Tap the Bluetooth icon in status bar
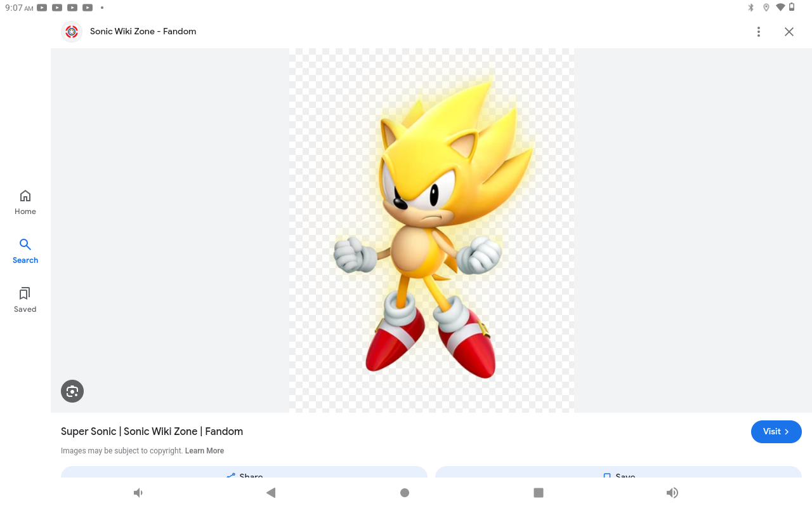The height and width of the screenshot is (508, 812). (750, 8)
